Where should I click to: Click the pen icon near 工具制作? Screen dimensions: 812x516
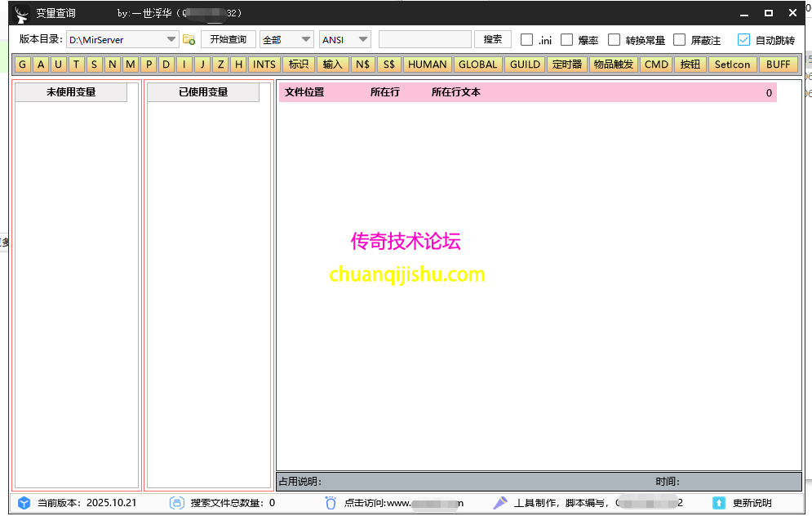[499, 503]
